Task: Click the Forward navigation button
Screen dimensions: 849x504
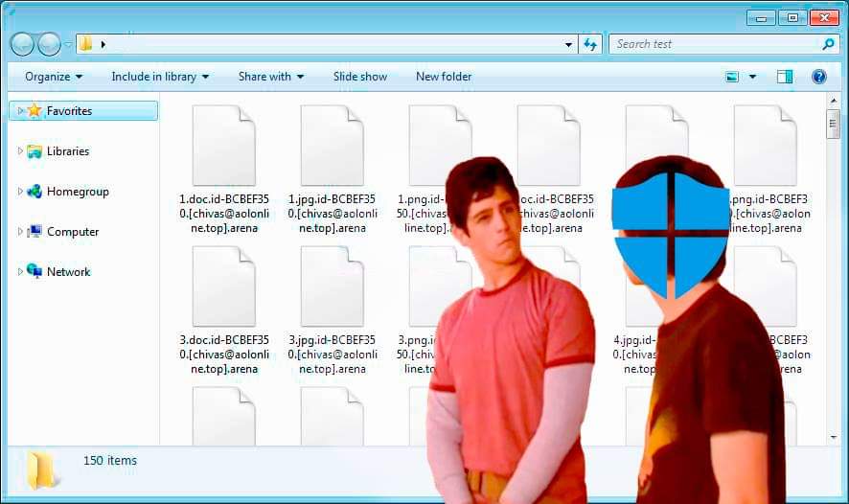Action: [49, 44]
